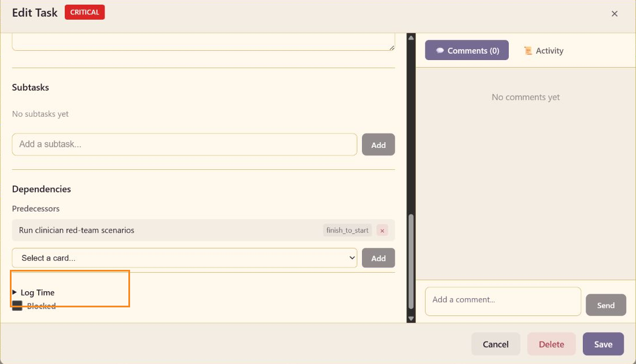Switch to the Activity tab
The width and height of the screenshot is (636, 364).
click(543, 50)
